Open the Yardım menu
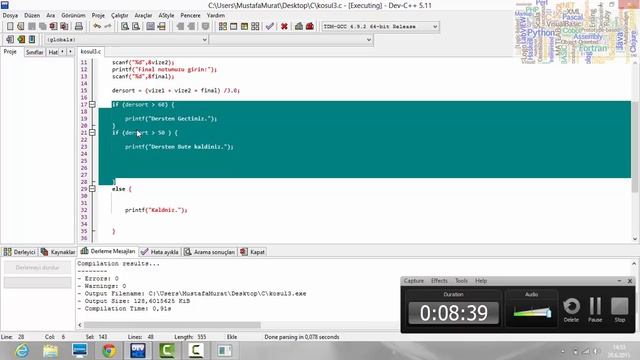 (216, 16)
